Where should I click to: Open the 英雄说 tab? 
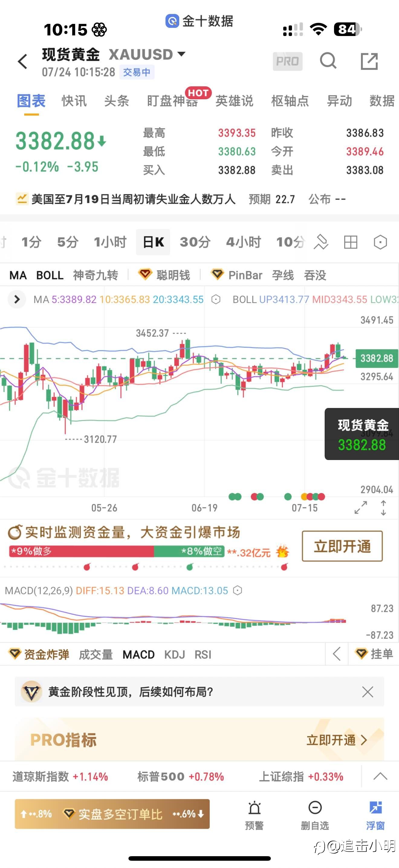click(234, 101)
